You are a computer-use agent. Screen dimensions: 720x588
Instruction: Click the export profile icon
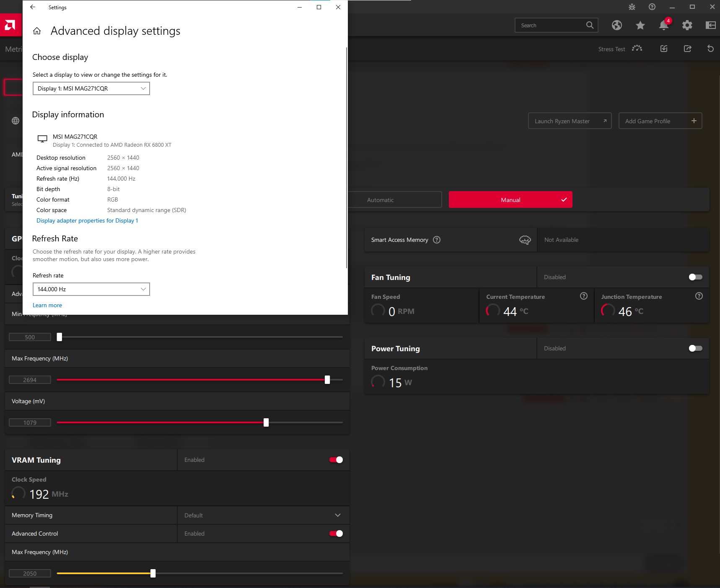(x=687, y=49)
